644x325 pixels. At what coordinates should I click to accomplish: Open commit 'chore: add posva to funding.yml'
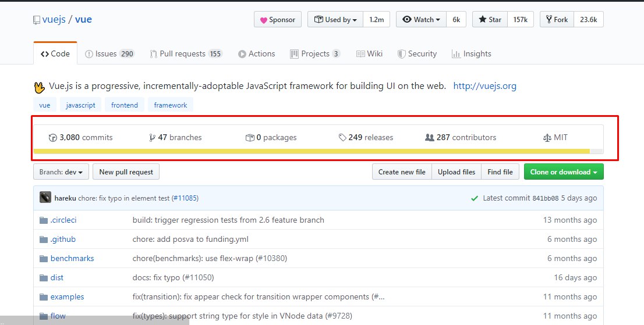[x=190, y=240]
